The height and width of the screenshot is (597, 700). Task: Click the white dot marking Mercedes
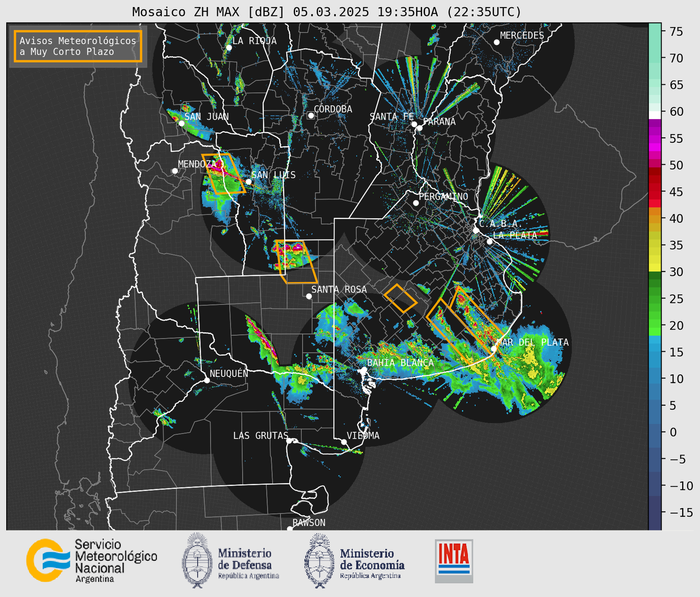point(496,42)
